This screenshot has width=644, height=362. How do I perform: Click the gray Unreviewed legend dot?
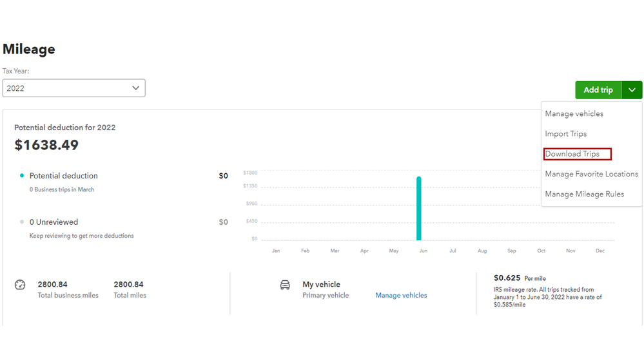[22, 222]
